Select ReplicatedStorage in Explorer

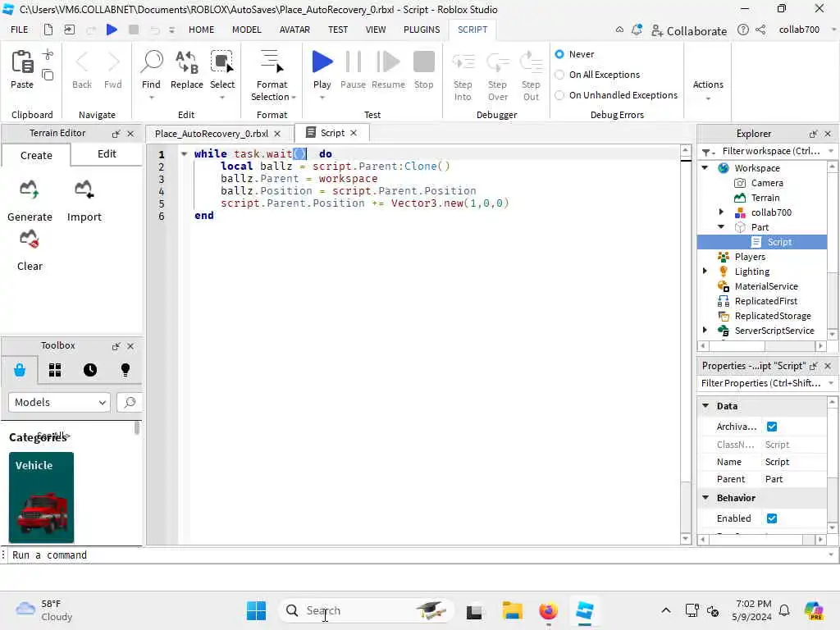(773, 316)
